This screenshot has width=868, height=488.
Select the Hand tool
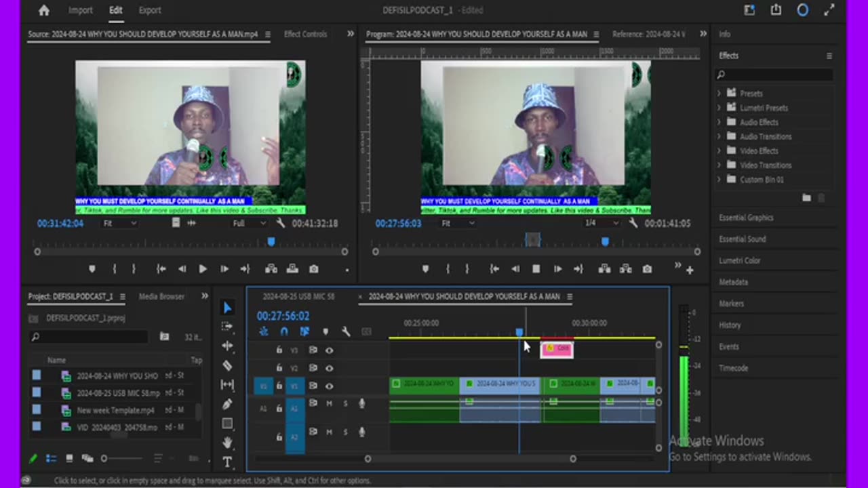227,443
